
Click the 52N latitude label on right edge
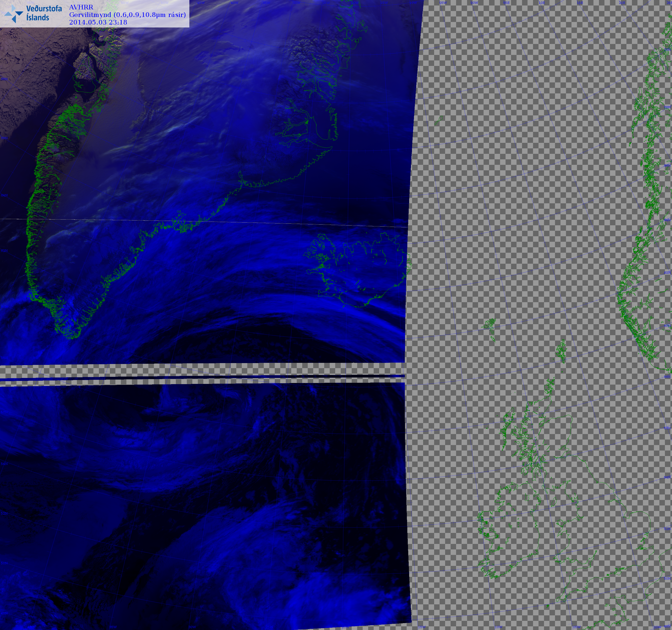pyautogui.click(x=667, y=529)
